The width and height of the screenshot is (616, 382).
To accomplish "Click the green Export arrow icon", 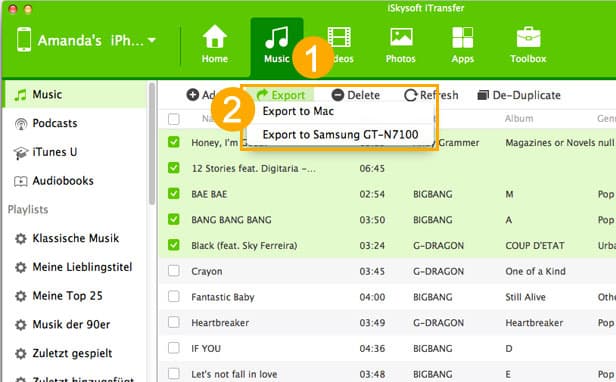I will [262, 95].
